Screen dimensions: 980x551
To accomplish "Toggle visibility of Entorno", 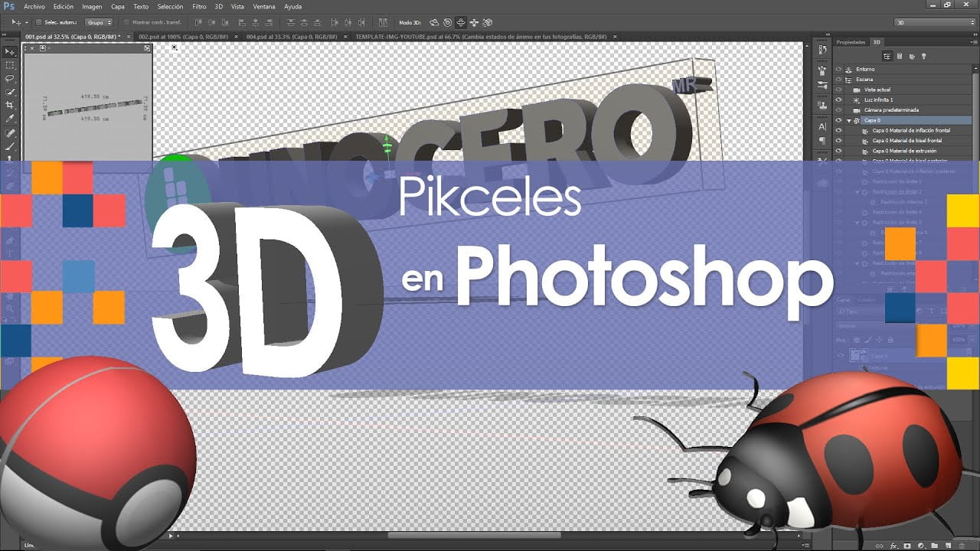I will [x=838, y=70].
